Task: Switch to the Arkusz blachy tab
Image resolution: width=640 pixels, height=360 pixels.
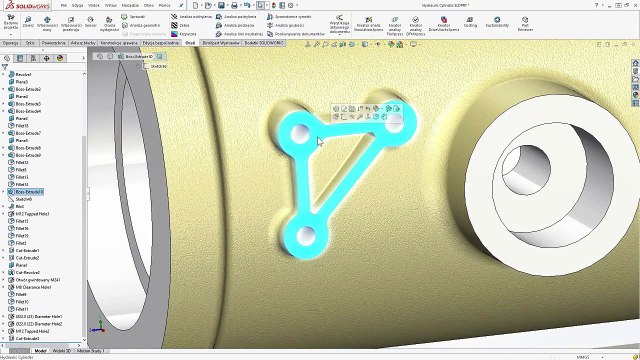Action: point(83,43)
